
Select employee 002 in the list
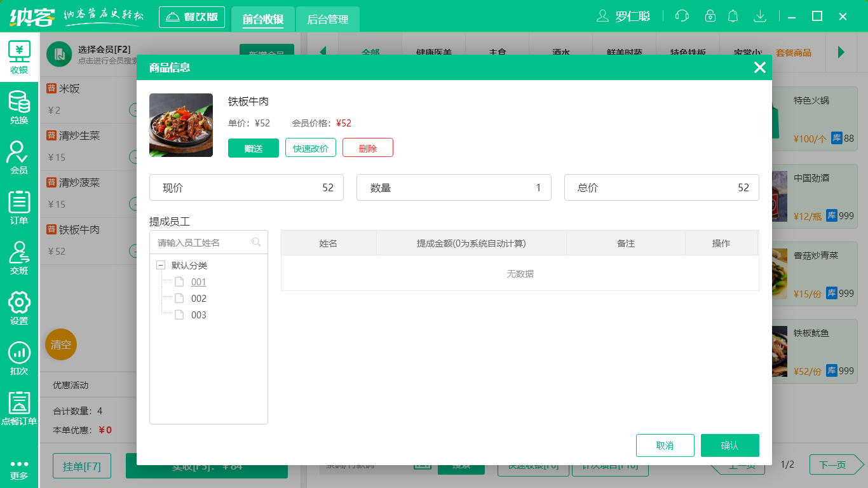coord(199,298)
